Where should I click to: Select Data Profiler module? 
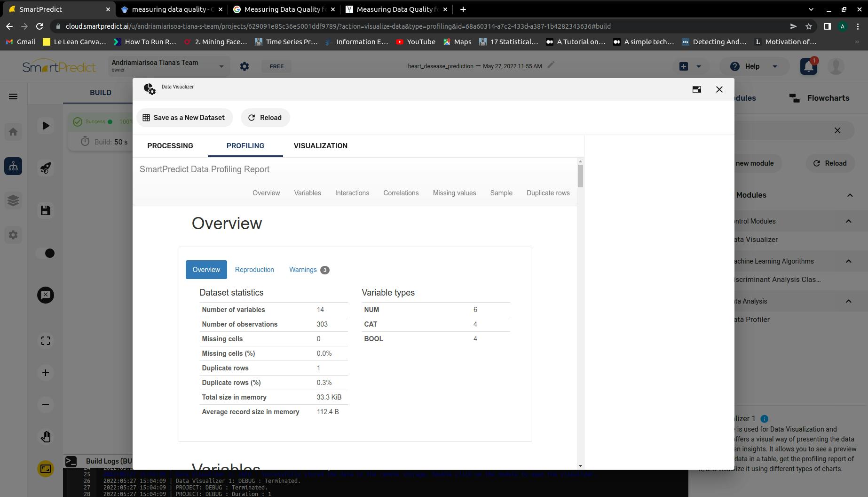click(x=752, y=320)
